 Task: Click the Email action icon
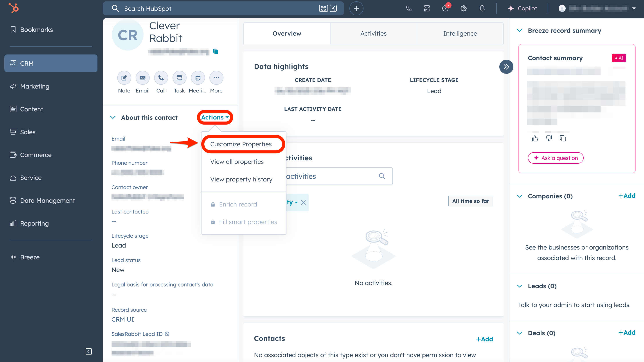pos(142,78)
